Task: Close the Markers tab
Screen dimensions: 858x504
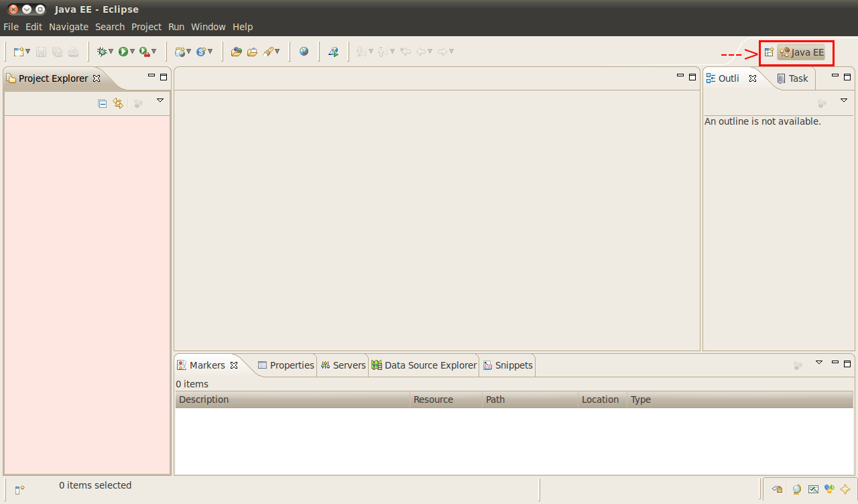Action: pos(234,365)
